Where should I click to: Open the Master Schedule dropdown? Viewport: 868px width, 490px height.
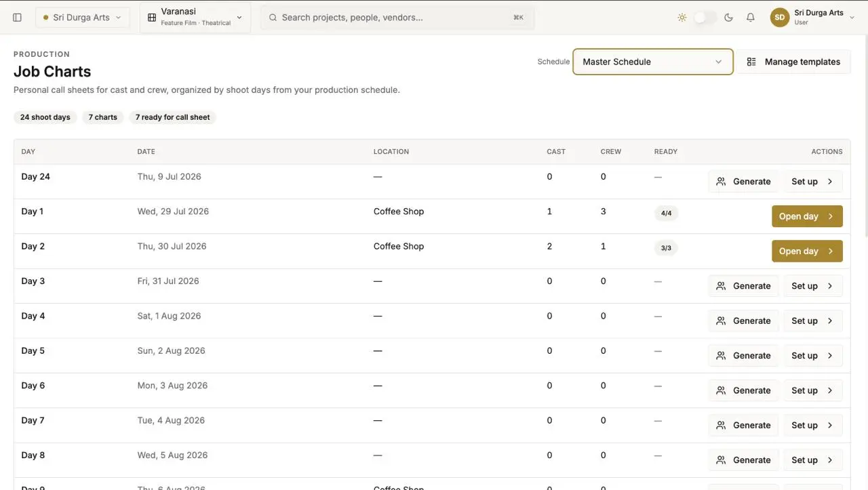pyautogui.click(x=653, y=62)
